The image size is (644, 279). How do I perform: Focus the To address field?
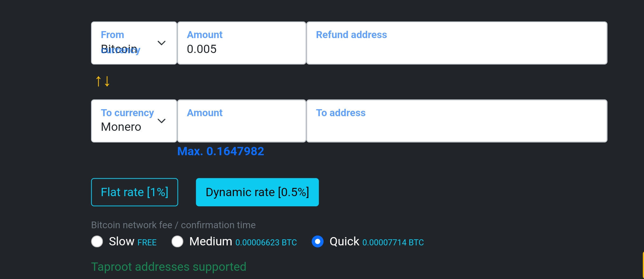[x=457, y=121]
